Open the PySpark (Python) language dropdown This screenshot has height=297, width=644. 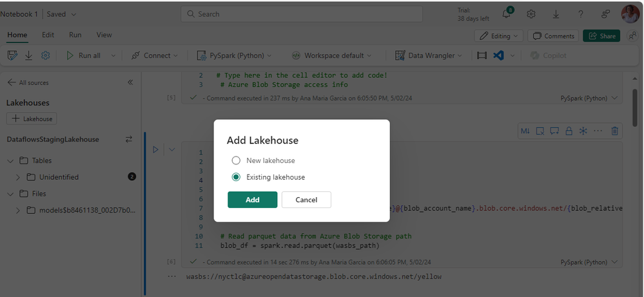coord(234,55)
